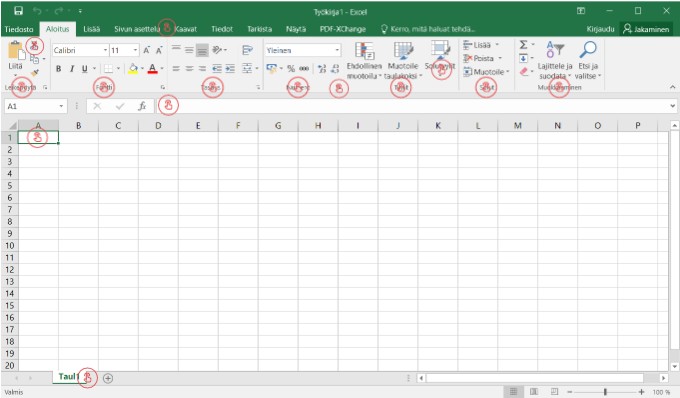Click the Save icon in title bar

tap(18, 11)
